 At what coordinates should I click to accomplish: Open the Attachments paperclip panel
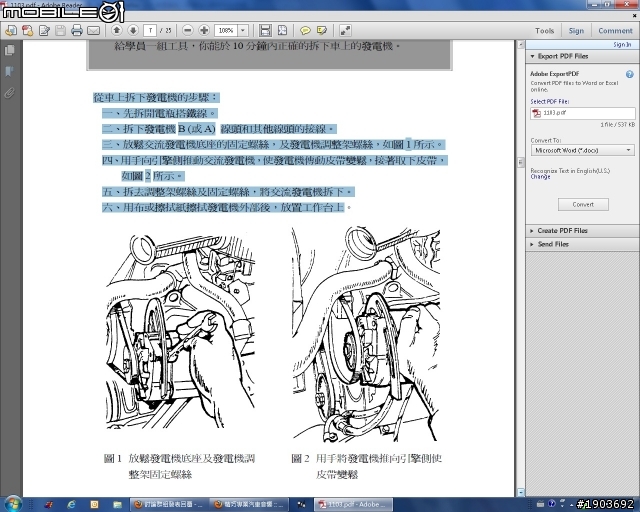9,92
